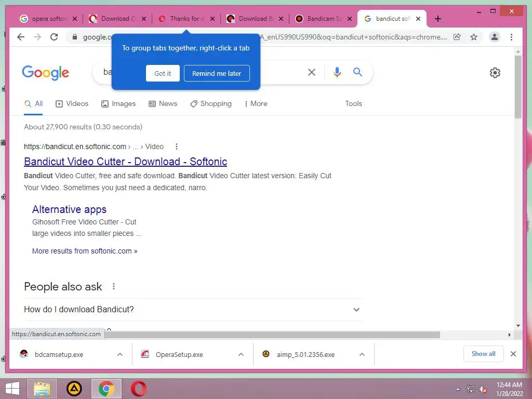Close the opera softonic tab
Image resolution: width=532 pixels, height=399 pixels.
75,19
